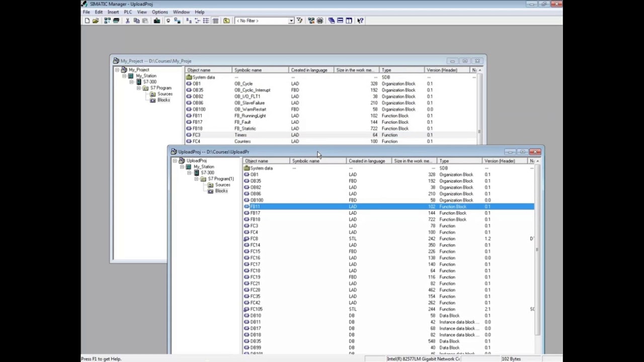Copy selection with the toolbar Copy icon
The width and height of the screenshot is (644, 362).
tap(136, 21)
